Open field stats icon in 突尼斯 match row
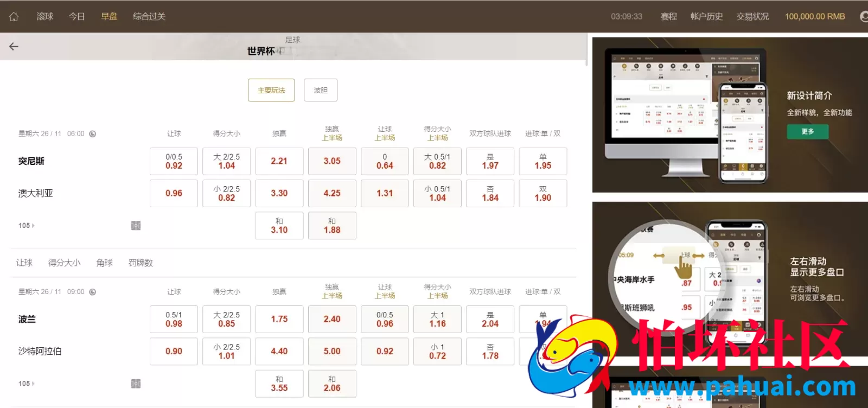The width and height of the screenshot is (868, 408). pos(136,225)
